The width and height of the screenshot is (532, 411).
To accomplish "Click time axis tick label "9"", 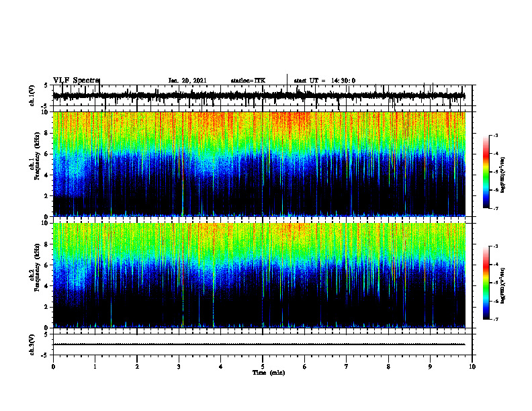I will [430, 367].
